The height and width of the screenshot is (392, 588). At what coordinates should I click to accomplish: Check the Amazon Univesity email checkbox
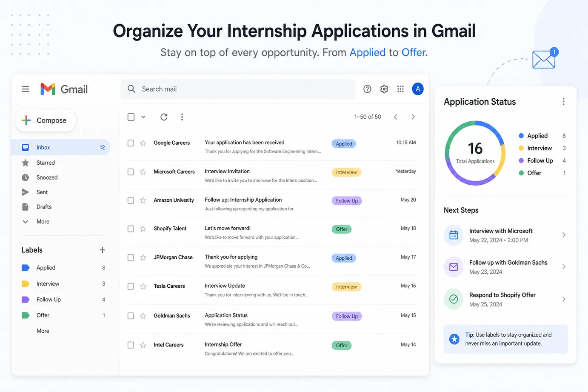[x=131, y=200]
